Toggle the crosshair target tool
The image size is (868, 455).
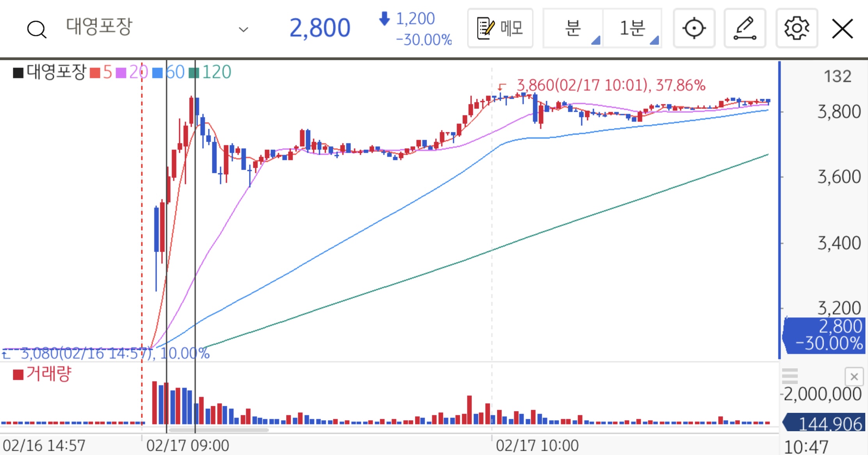[694, 28]
